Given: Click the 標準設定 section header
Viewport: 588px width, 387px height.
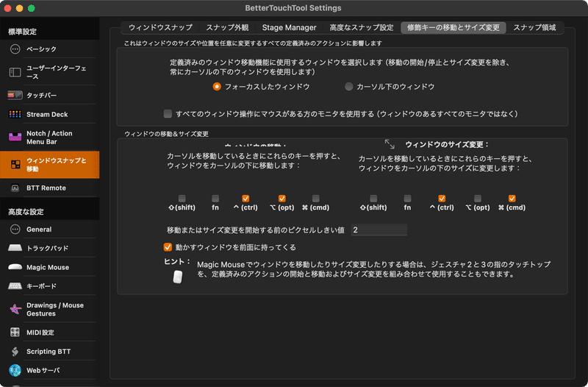Looking at the screenshot, I should point(23,32).
